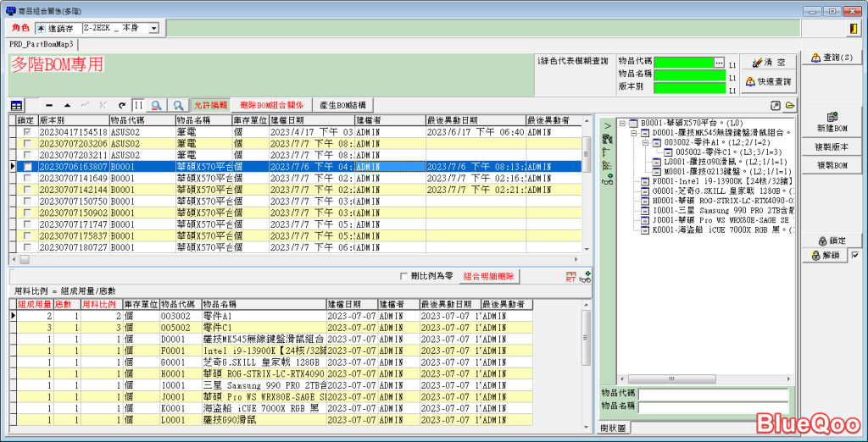Collapse the B0001-華碩X570平台 tree node
The height and width of the screenshot is (442, 868).
pos(623,123)
